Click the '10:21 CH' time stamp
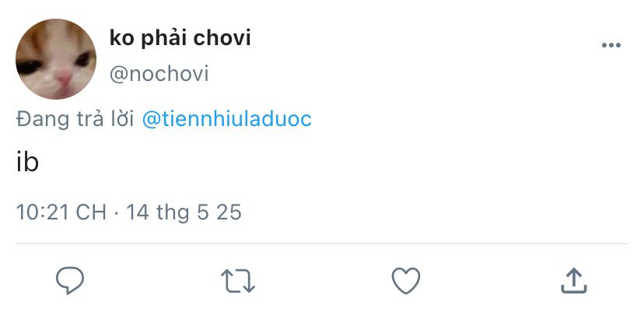Screen dimensions: 644x309 coord(61,212)
